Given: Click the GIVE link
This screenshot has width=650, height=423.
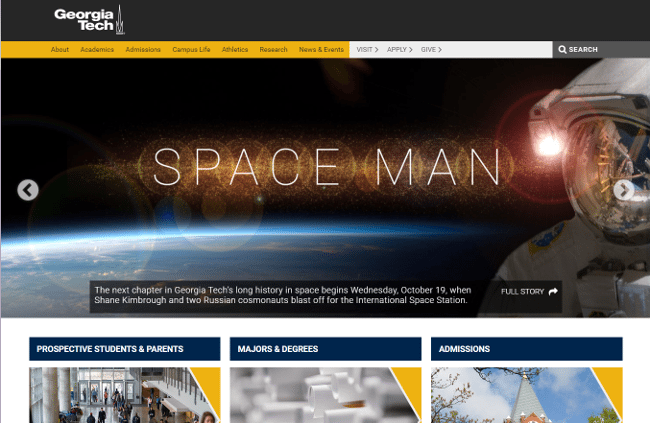Looking at the screenshot, I should [x=431, y=49].
